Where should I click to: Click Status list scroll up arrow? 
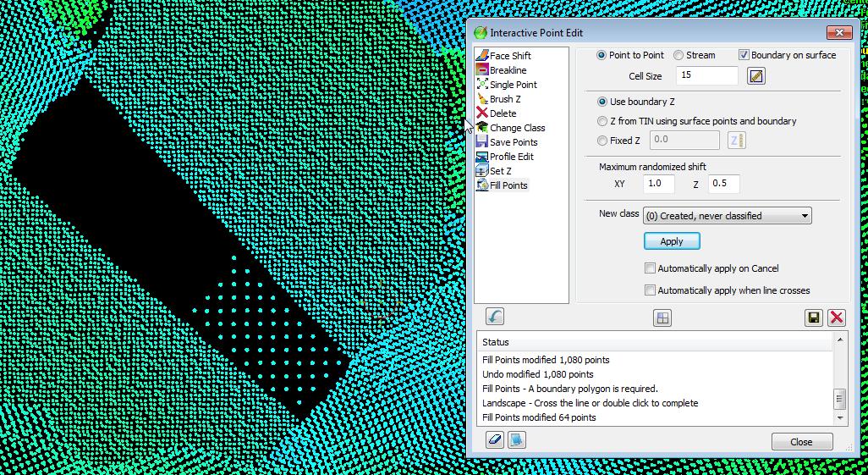coord(840,340)
